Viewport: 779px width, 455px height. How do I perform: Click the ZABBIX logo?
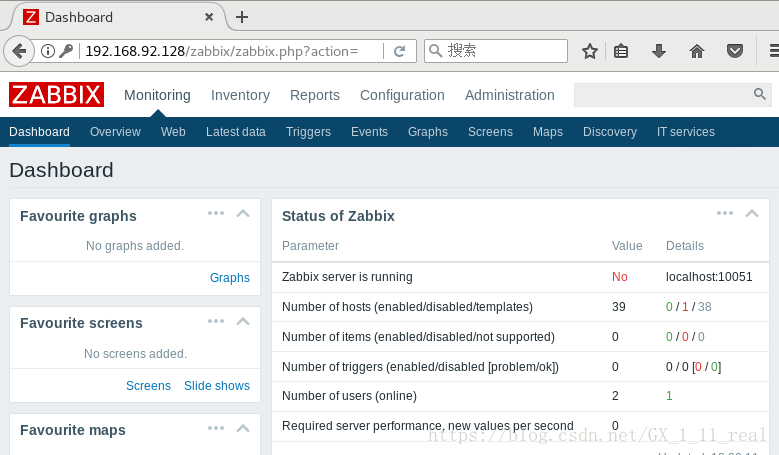click(56, 94)
